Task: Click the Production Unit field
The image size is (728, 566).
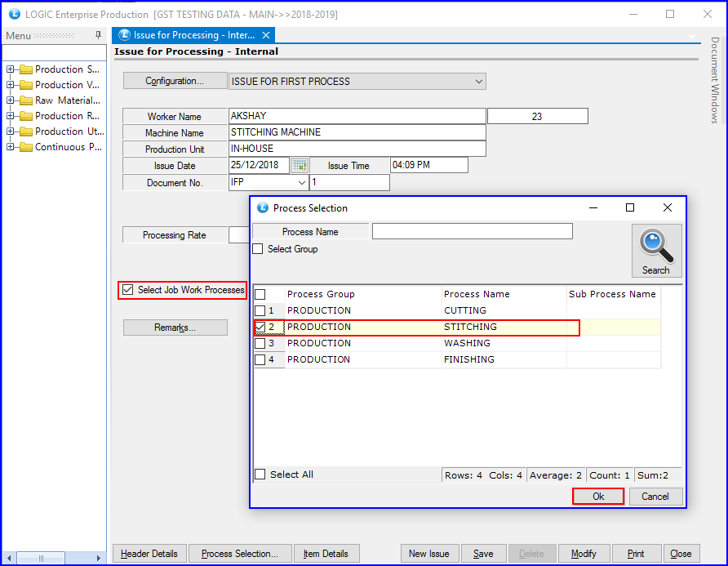Action: tap(357, 149)
